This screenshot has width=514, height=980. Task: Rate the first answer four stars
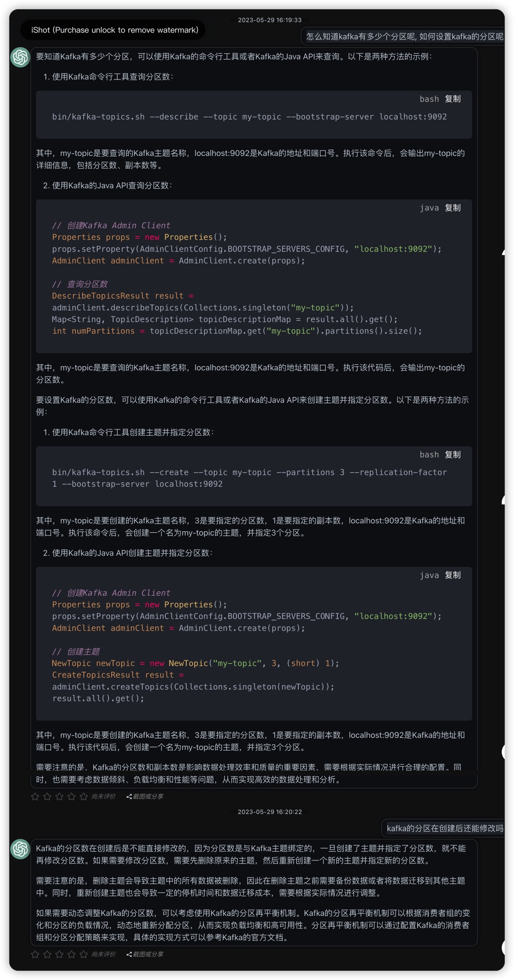tap(71, 796)
